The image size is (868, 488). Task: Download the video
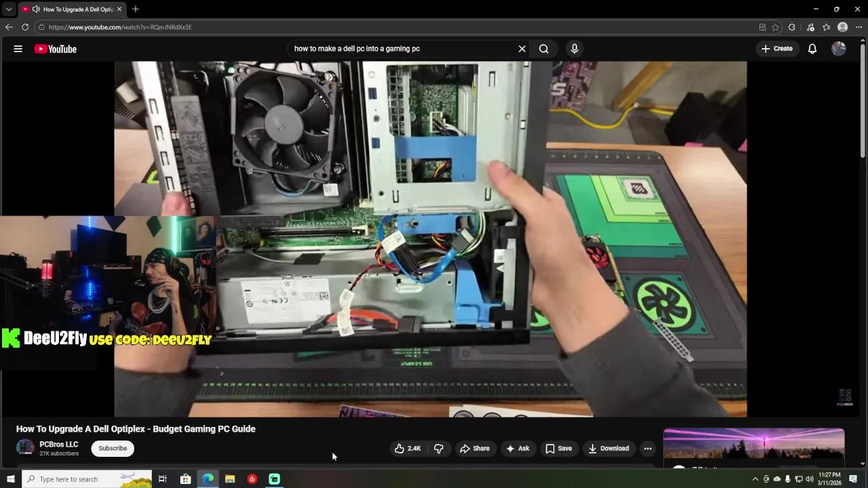click(608, 449)
